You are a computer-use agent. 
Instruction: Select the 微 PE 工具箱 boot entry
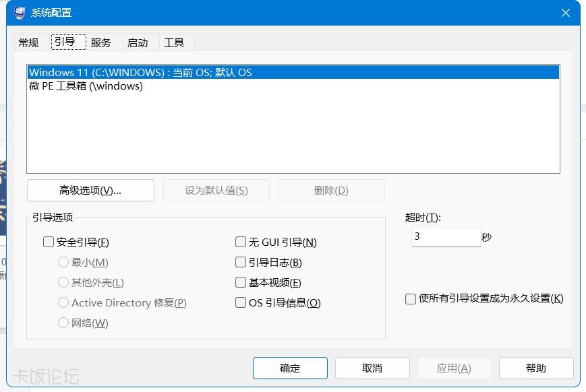tap(293, 86)
